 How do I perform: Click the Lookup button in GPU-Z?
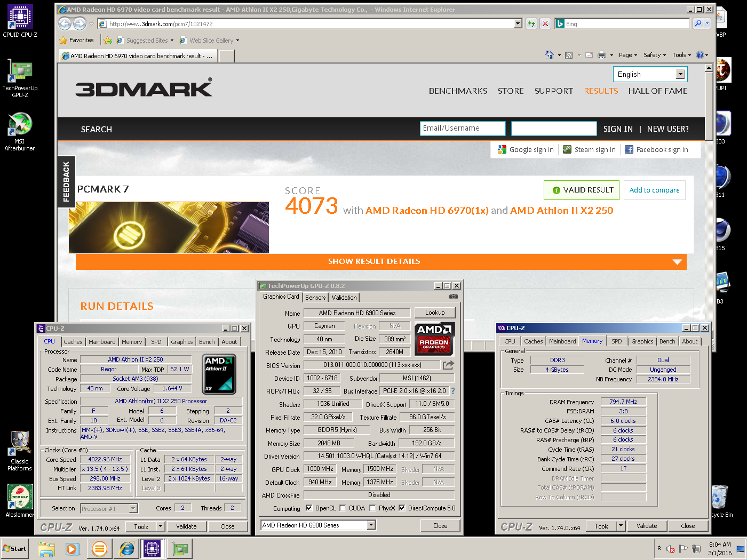[435, 313]
